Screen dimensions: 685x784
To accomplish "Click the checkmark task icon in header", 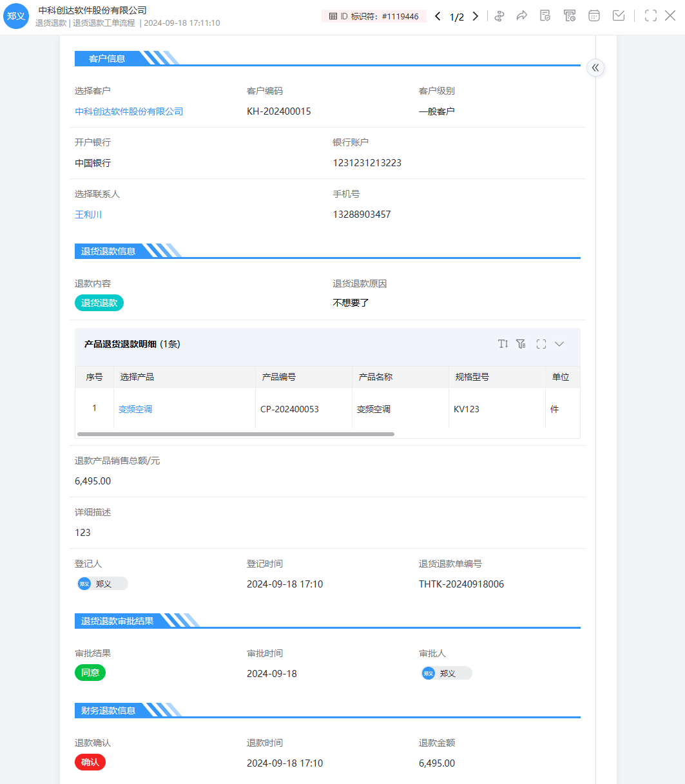I will [x=619, y=16].
